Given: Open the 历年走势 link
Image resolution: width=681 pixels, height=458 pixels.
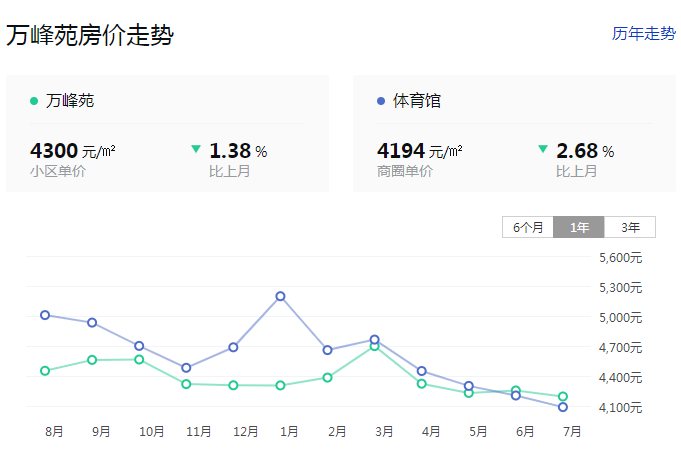Looking at the screenshot, I should point(643,33).
